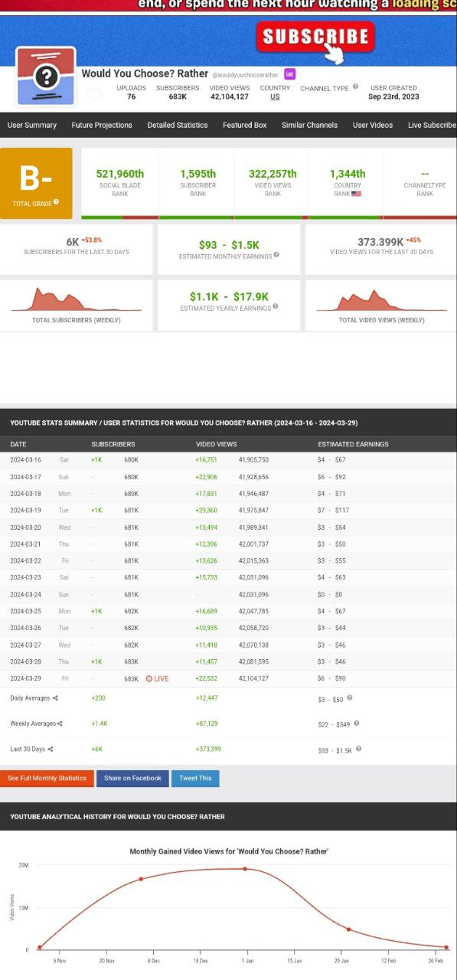Click See Full Monthly Statistics button
Screen dimensions: 457x980
click(x=47, y=778)
